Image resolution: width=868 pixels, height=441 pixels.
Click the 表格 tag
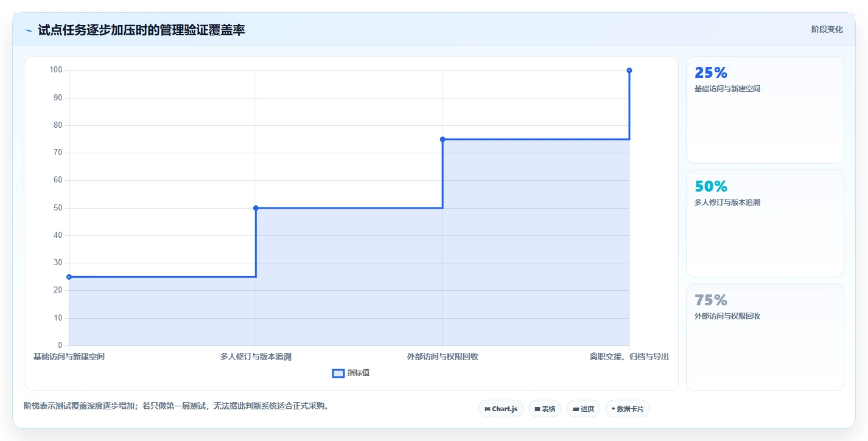tap(545, 409)
